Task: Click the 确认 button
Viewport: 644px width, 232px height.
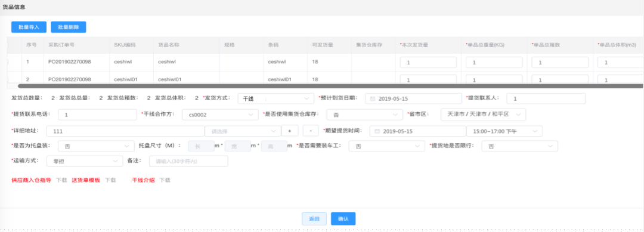Action: click(x=343, y=219)
